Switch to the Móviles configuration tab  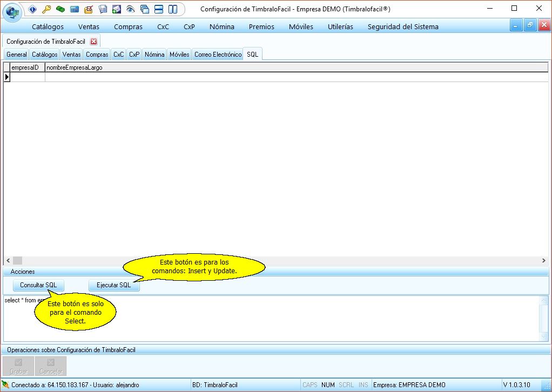[179, 55]
